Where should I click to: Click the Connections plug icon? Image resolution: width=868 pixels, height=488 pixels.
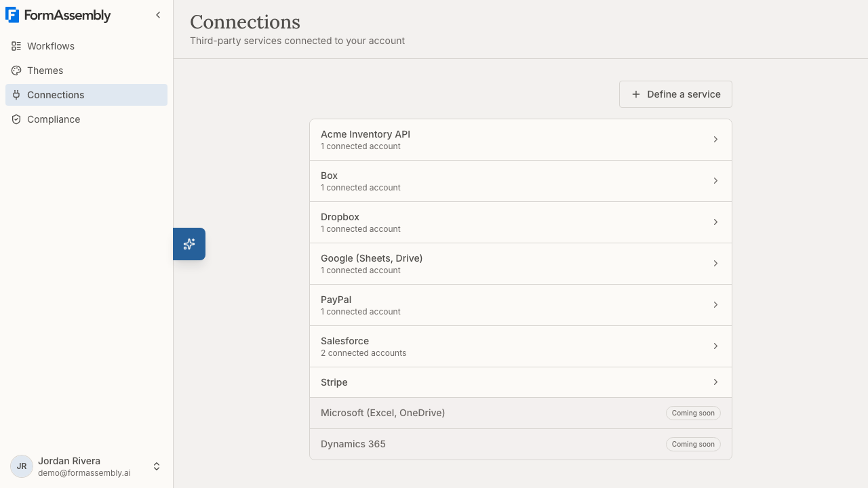coord(16,95)
